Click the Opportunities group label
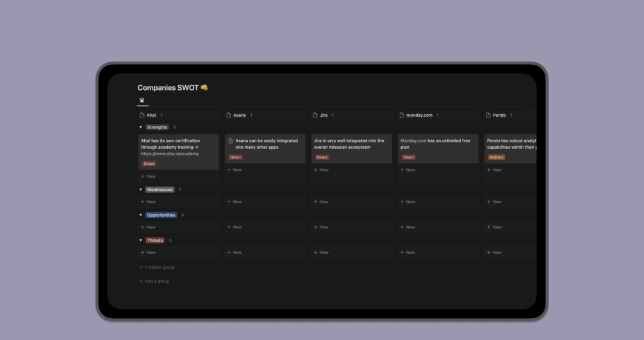This screenshot has width=644, height=340. point(161,215)
